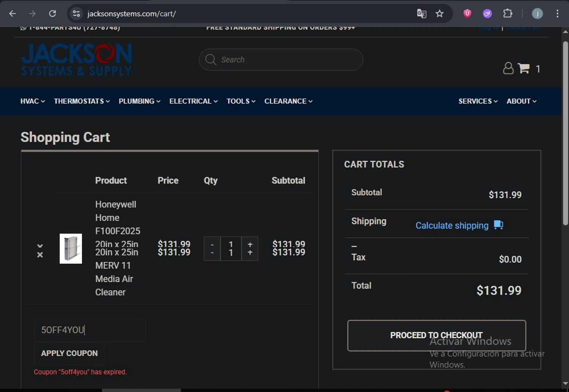569x392 pixels.
Task: Click the Shopping Cart heading
Action: point(65,137)
